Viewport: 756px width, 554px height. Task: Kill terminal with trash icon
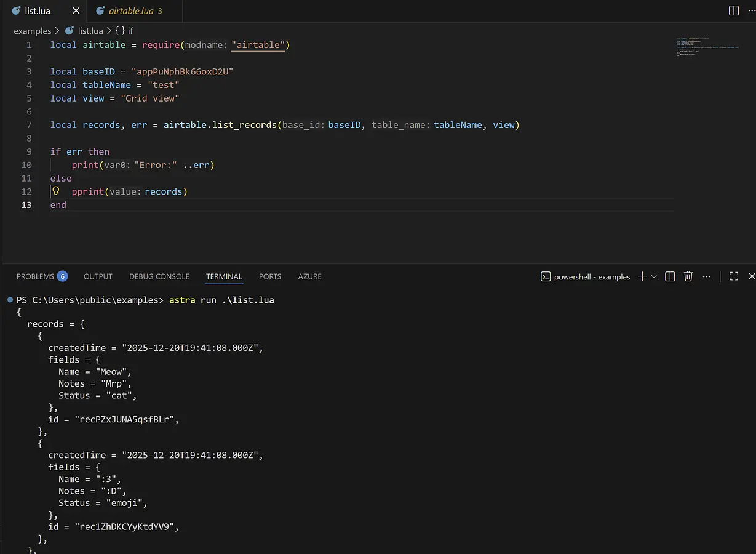(x=688, y=276)
